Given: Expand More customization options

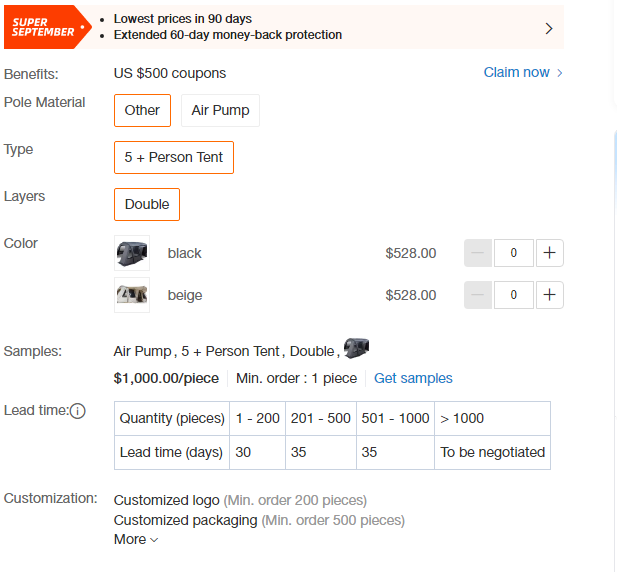Looking at the screenshot, I should click(x=136, y=539).
